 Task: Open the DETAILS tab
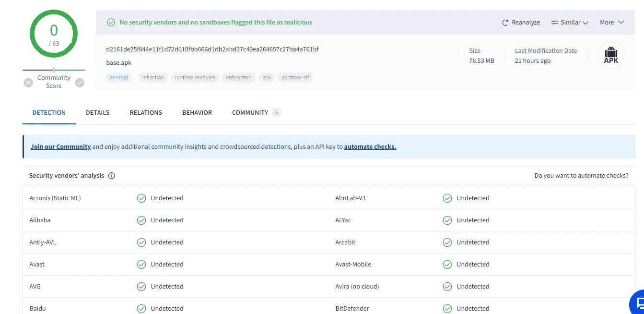point(98,113)
